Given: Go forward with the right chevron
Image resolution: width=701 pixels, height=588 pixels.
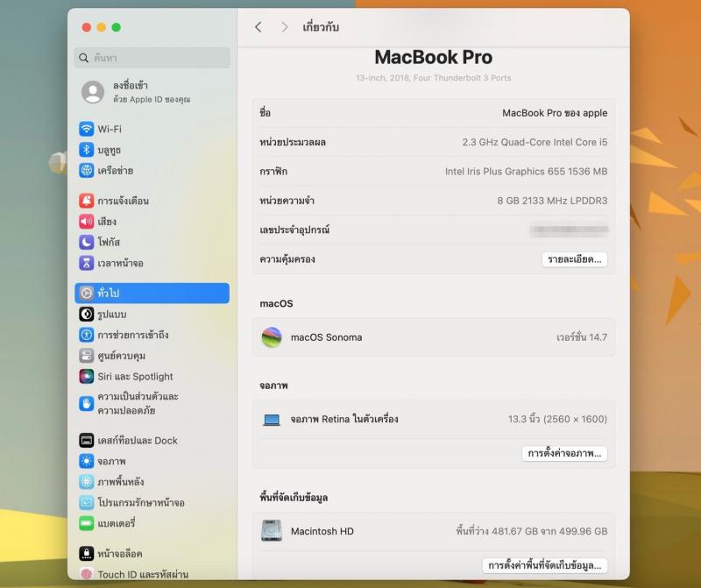Looking at the screenshot, I should point(285,27).
